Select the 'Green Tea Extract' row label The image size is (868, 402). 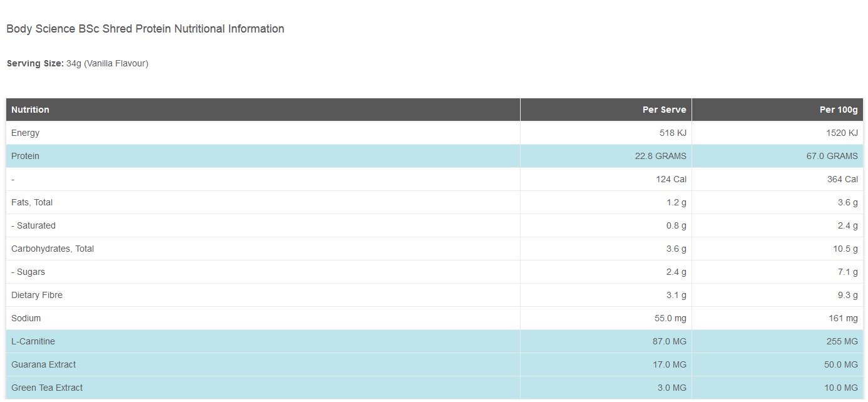point(47,388)
